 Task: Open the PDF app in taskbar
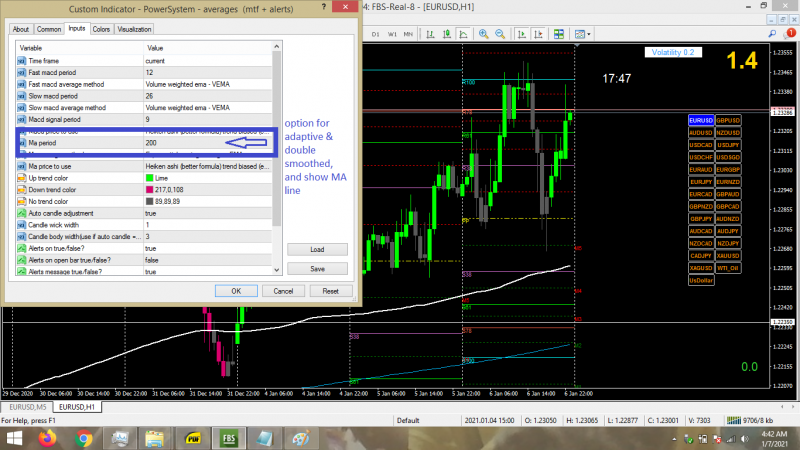click(x=193, y=438)
